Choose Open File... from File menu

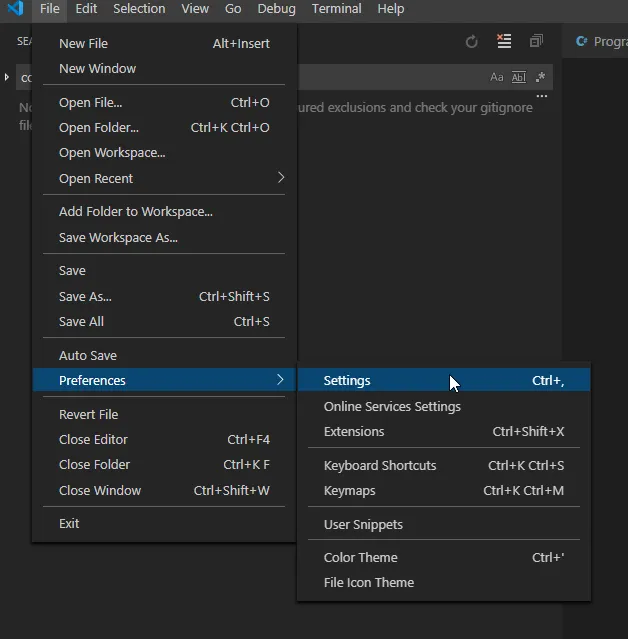[164, 103]
